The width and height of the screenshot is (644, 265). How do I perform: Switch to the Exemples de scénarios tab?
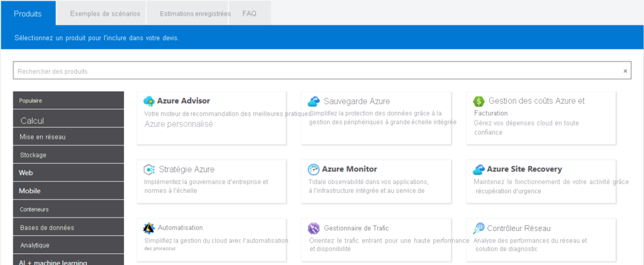tap(101, 13)
